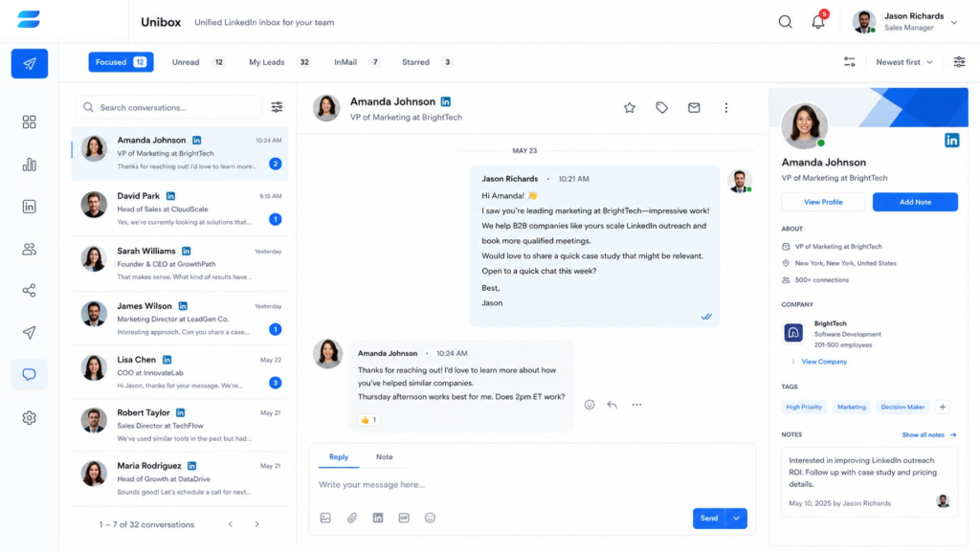Open the Send options dropdown arrow
This screenshot has width=980, height=552.
click(736, 519)
